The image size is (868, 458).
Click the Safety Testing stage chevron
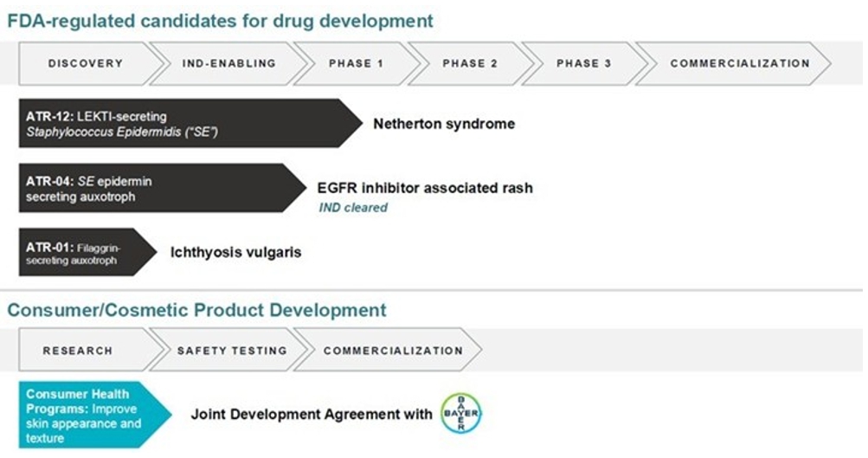(231, 351)
